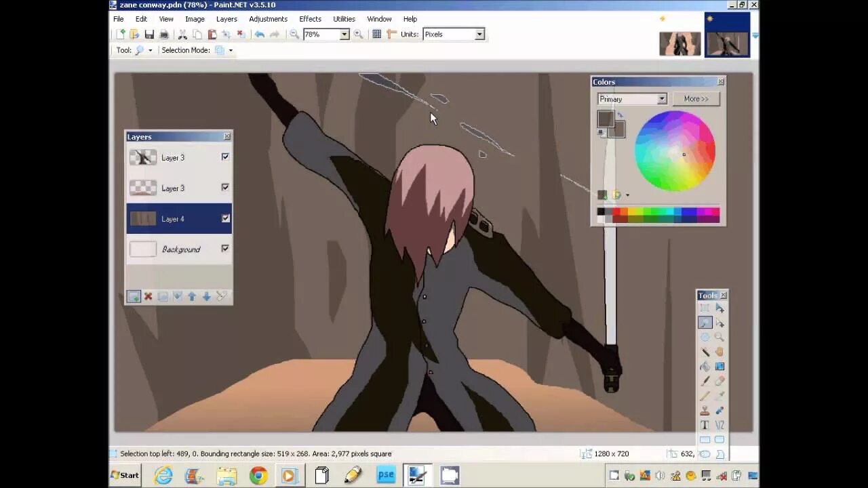Image resolution: width=868 pixels, height=488 pixels.
Task: Click the Deselect icon in toolbar
Action: [241, 35]
